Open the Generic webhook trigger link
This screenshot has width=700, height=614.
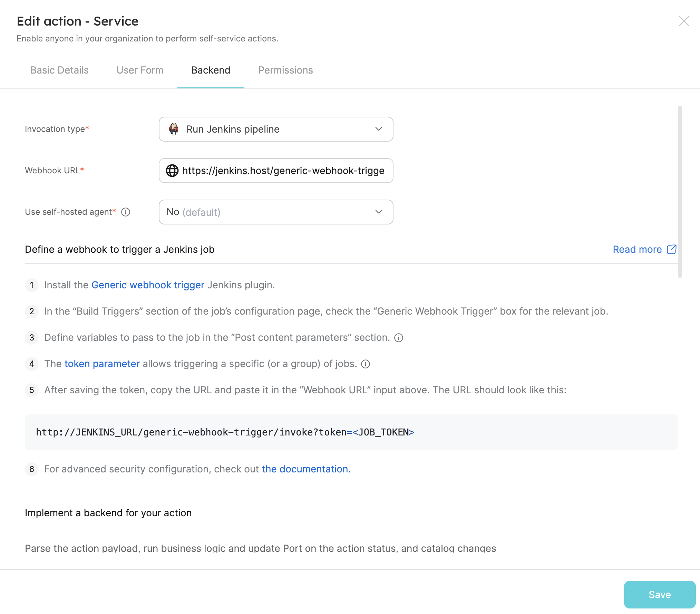coord(148,285)
